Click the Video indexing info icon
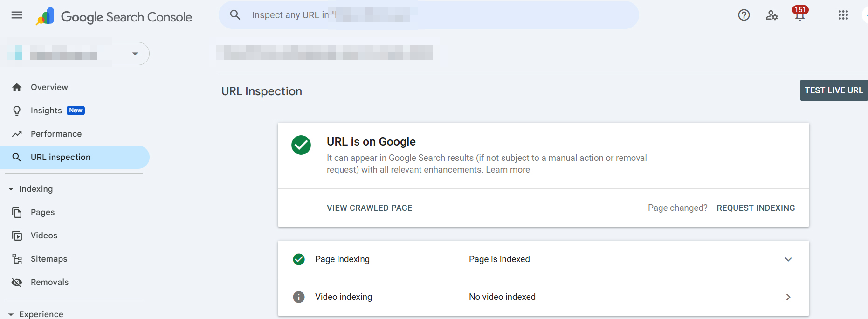This screenshot has height=319, width=868. pos(299,297)
